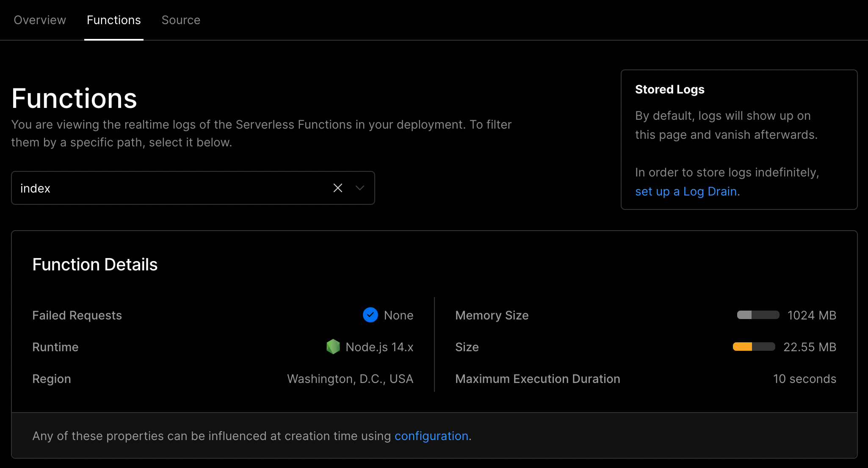Click the Region label
This screenshot has height=468, width=868.
point(52,379)
